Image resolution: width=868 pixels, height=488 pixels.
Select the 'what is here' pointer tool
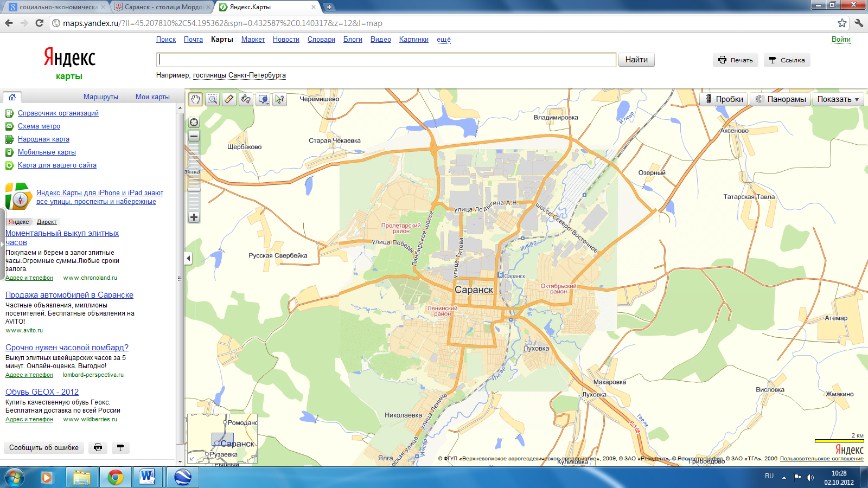click(x=279, y=99)
